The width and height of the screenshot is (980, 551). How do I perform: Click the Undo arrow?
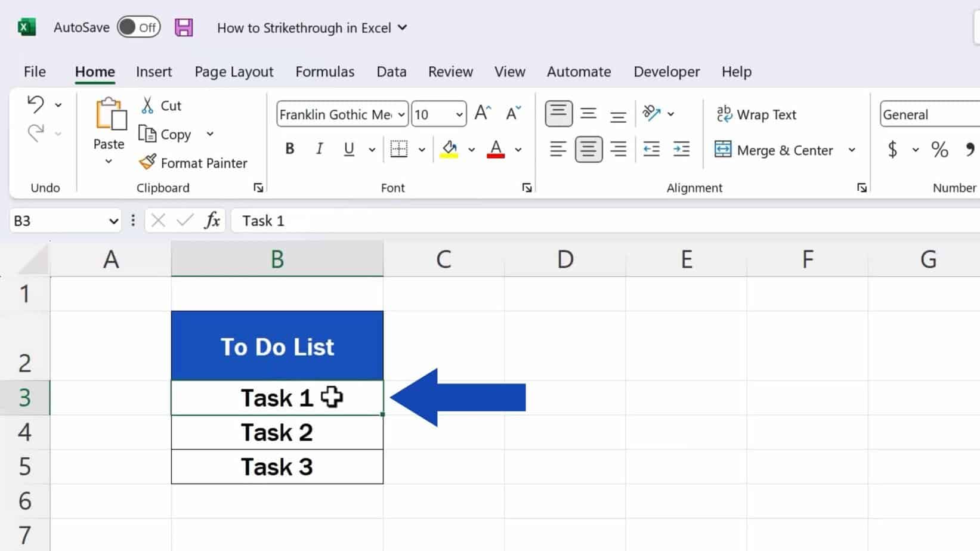click(36, 103)
